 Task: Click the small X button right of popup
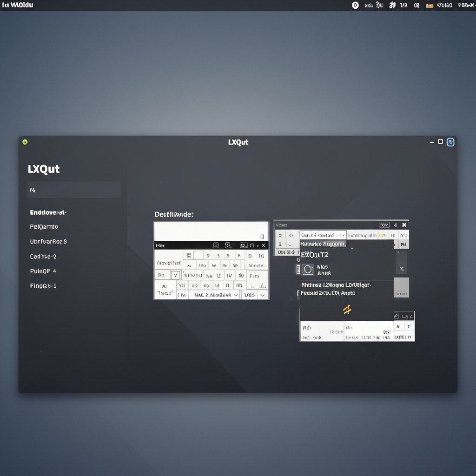tap(402, 269)
